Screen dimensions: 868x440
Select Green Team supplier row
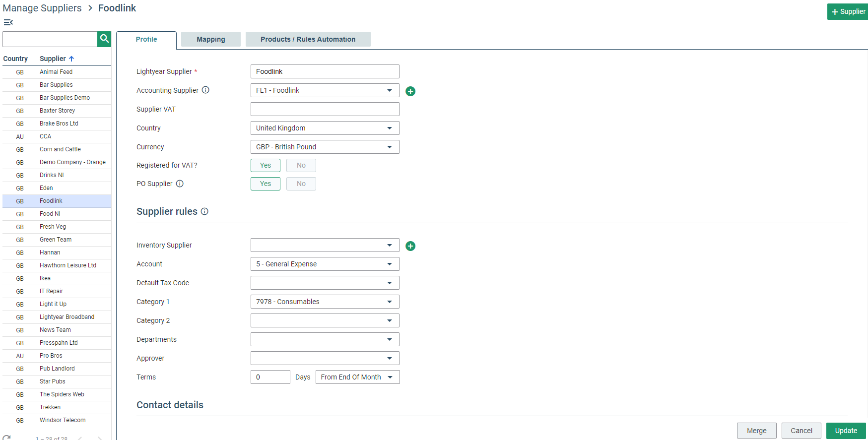(57, 240)
